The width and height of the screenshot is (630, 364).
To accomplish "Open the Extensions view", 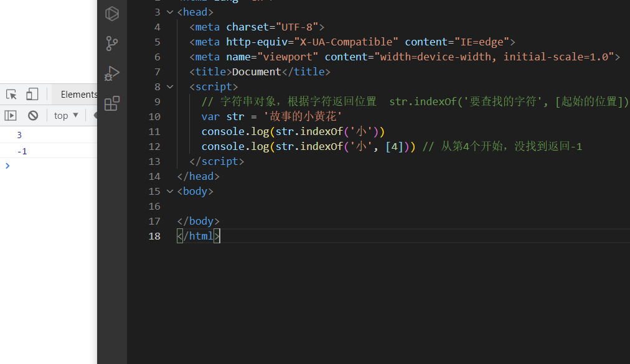I will click(x=111, y=104).
